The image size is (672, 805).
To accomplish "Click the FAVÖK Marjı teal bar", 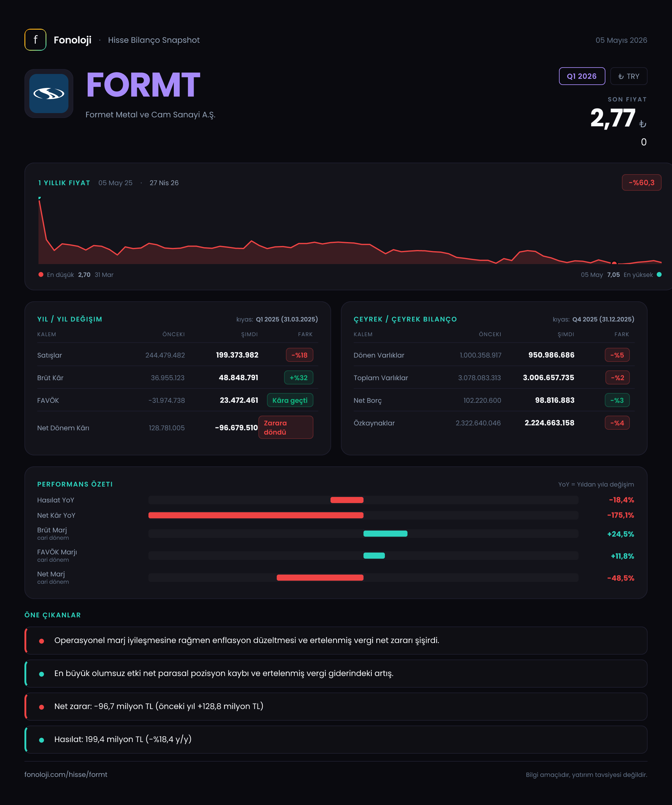I will coord(374,555).
